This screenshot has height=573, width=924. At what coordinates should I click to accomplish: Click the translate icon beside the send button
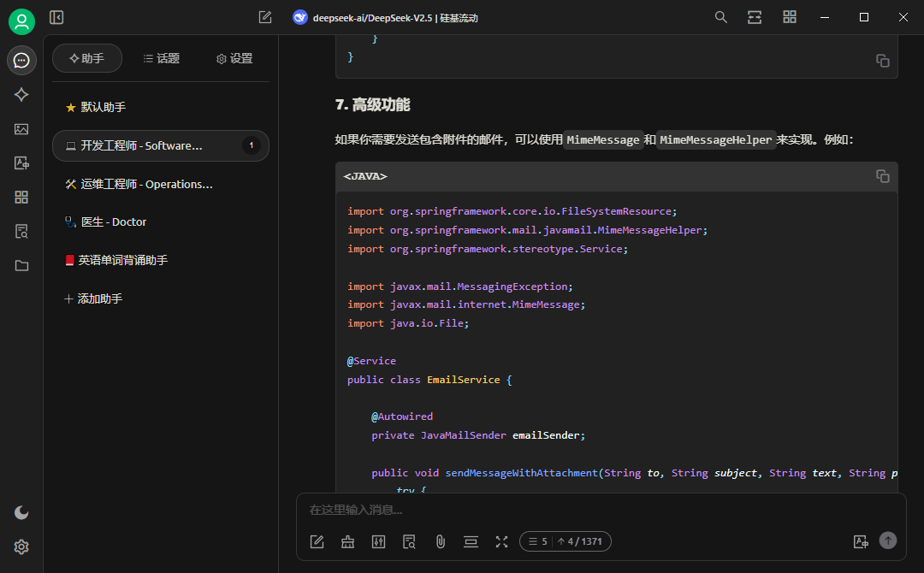861,541
